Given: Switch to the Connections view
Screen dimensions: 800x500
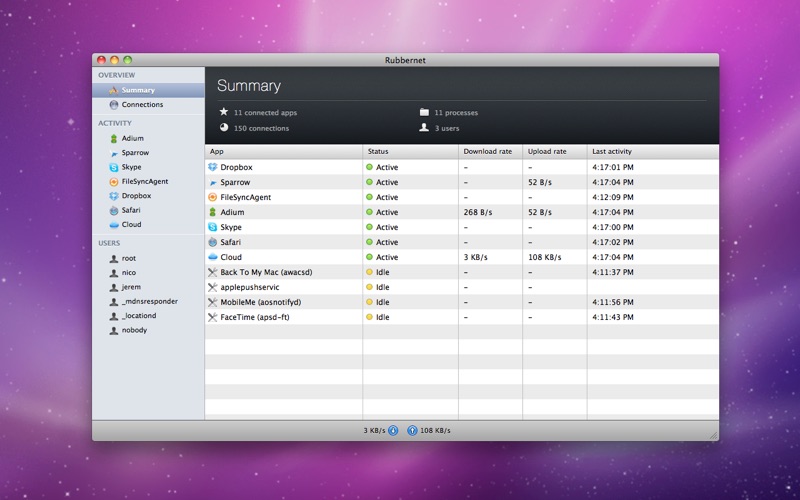Looking at the screenshot, I should [148, 105].
